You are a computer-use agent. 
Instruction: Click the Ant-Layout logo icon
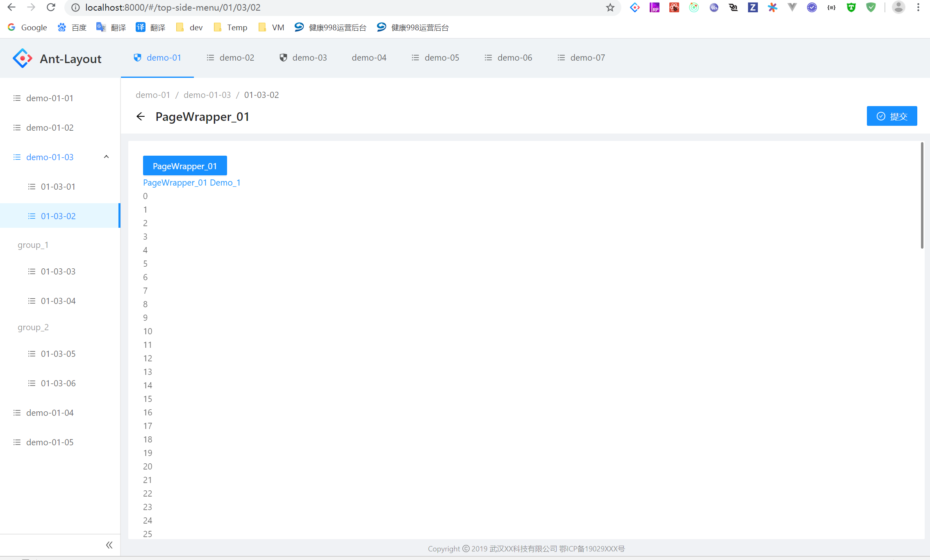pyautogui.click(x=23, y=59)
